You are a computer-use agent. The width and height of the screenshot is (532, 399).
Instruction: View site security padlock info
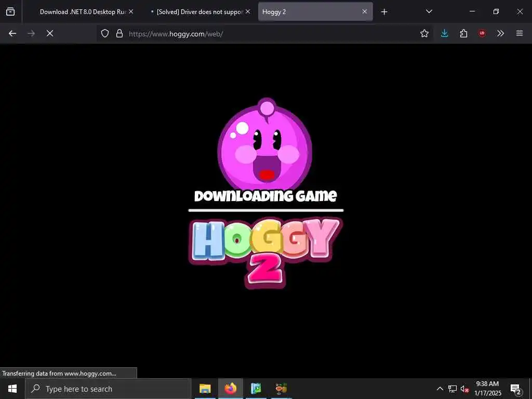(x=119, y=33)
